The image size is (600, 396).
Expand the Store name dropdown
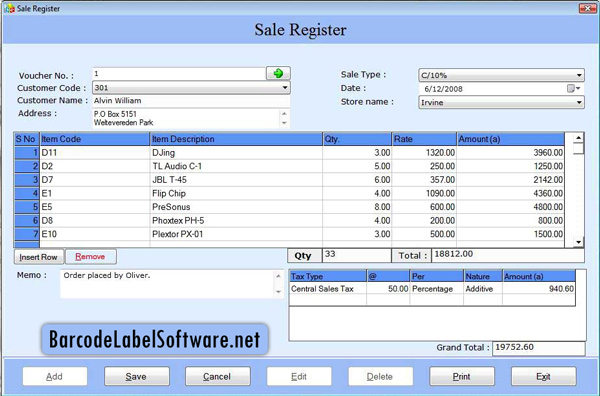[579, 102]
